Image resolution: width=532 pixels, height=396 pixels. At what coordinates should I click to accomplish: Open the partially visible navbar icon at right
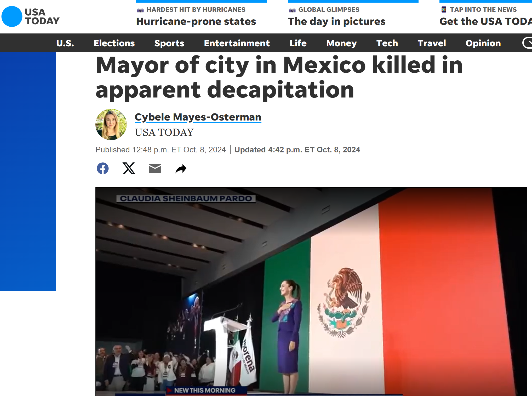tap(527, 43)
